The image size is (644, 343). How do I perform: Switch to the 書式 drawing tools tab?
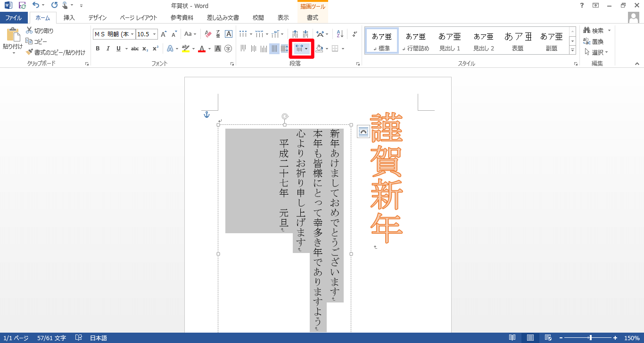[x=313, y=18]
